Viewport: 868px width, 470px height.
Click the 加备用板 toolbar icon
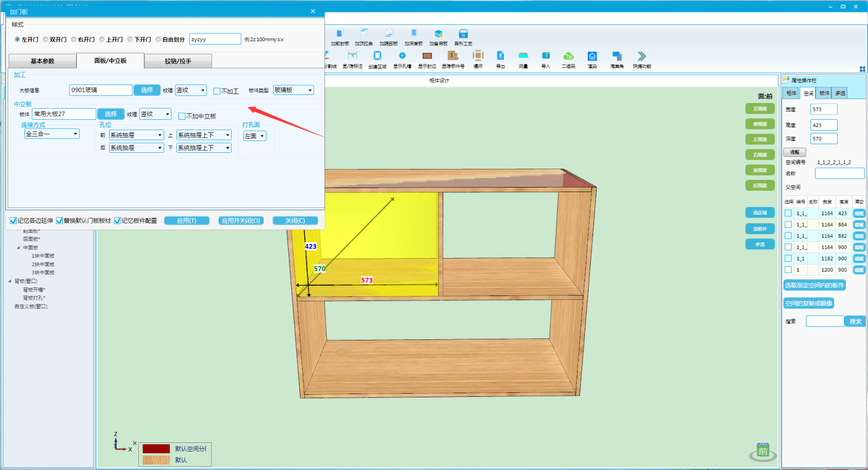pos(438,34)
